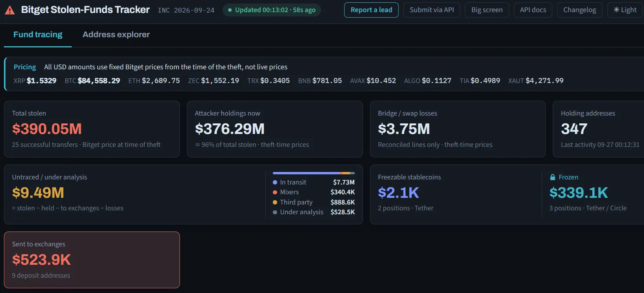Click the gray Under analysis legend dot
Viewport: 644px width, 293px height.
(x=275, y=212)
